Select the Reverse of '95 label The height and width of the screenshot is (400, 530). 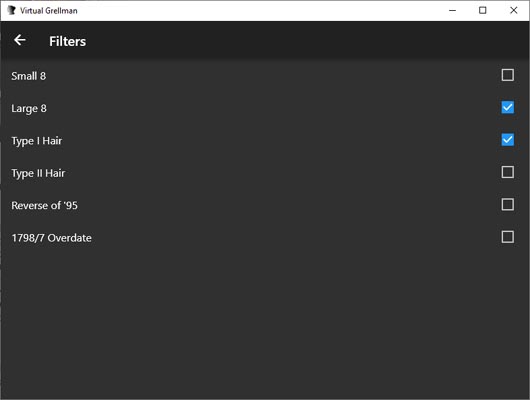pos(45,206)
